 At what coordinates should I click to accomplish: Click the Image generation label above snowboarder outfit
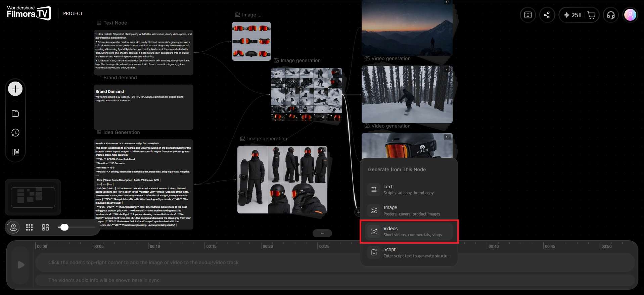pos(267,139)
